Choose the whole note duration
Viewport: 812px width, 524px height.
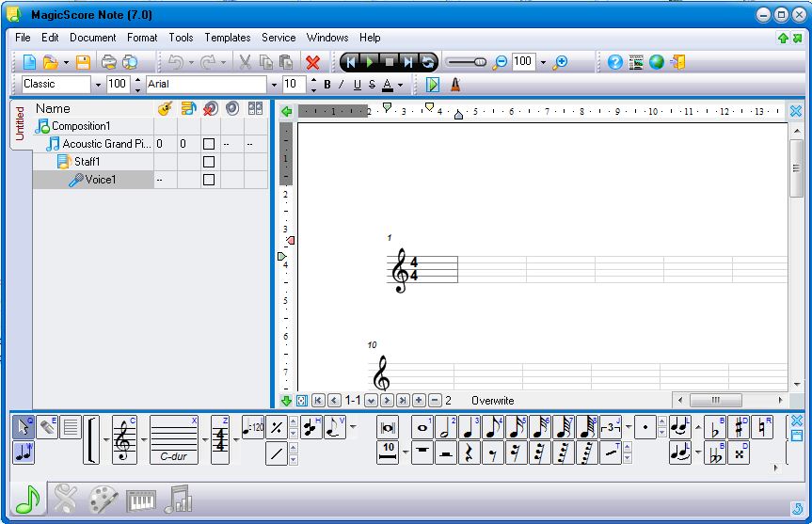click(x=422, y=428)
